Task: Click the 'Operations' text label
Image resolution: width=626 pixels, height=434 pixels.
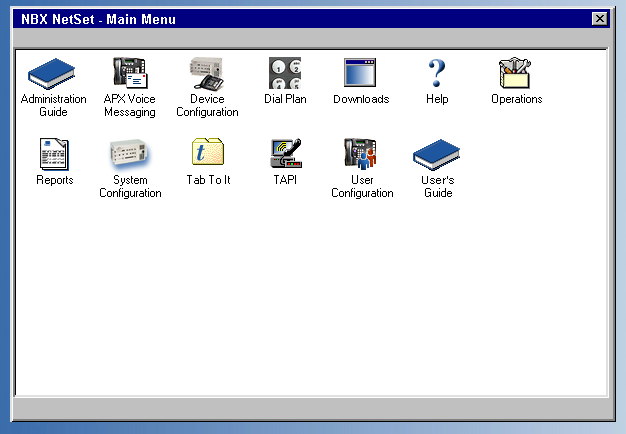Action: (x=516, y=100)
